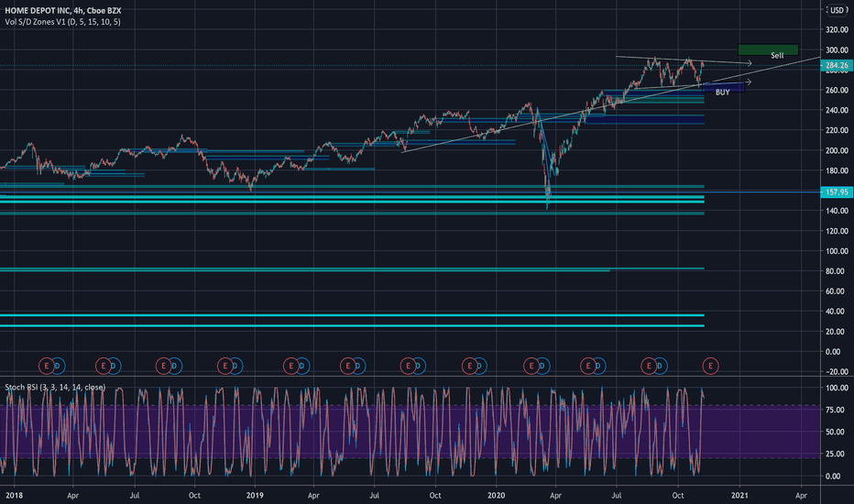This screenshot has height=504, width=854.
Task: Open the November 2018 earnings E marker
Action: (224, 366)
